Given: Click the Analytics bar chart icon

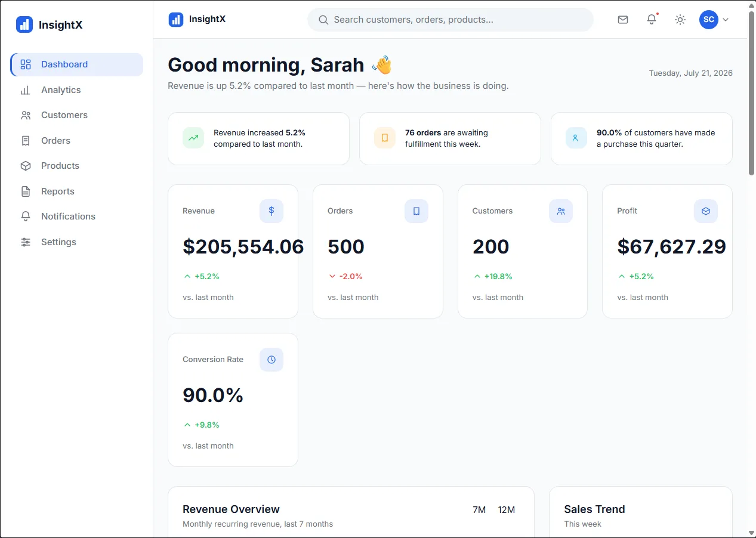Looking at the screenshot, I should (26, 90).
